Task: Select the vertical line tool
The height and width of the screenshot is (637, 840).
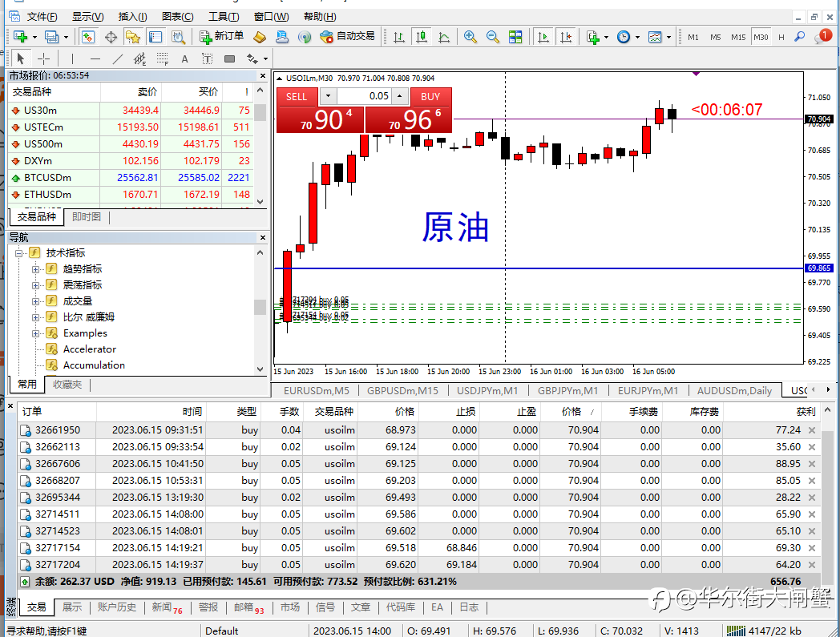Action: 72,58
